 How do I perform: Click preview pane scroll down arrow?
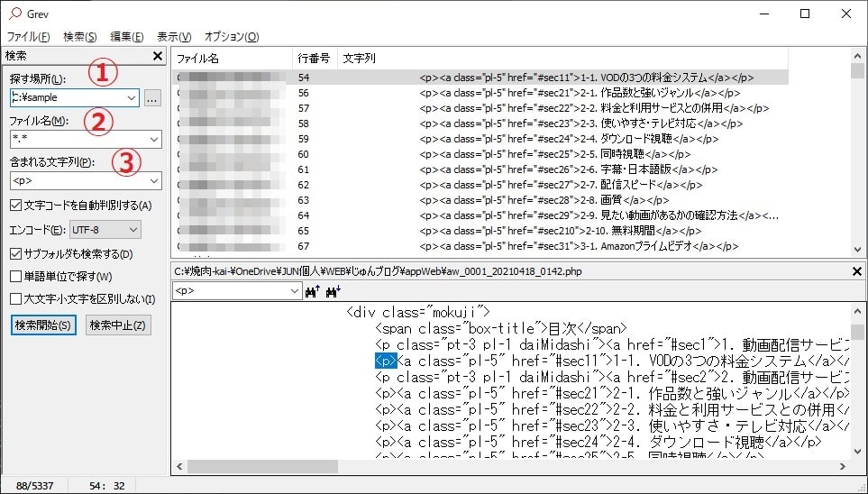(857, 452)
